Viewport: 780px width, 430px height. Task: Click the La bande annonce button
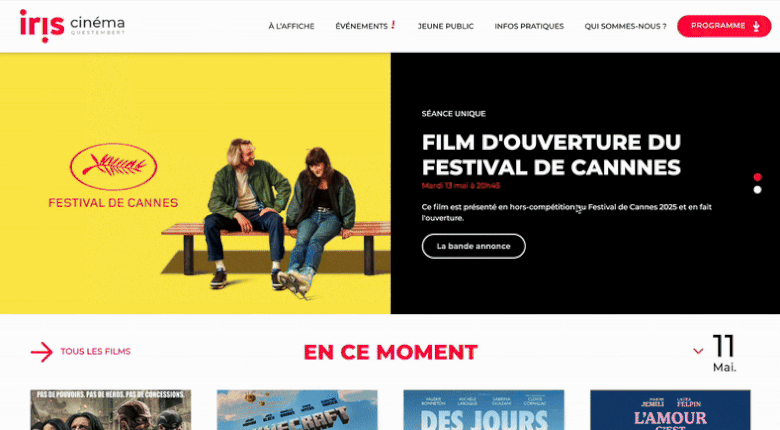pyautogui.click(x=474, y=246)
